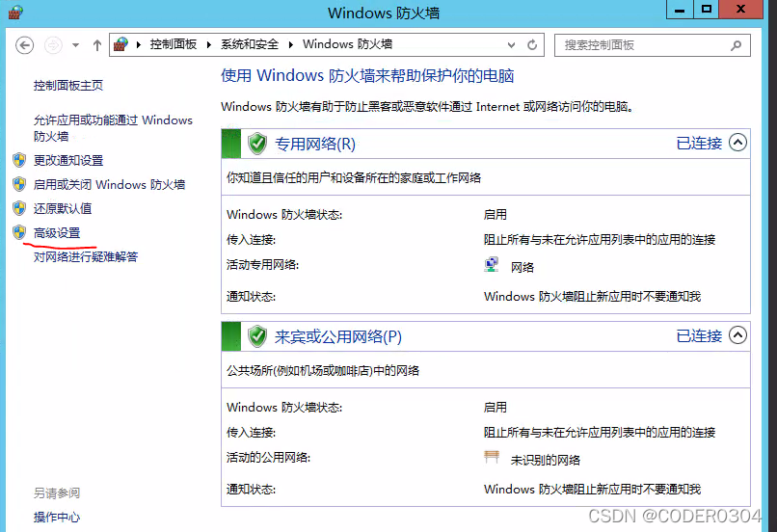Click the shield icon beside 还原默认值
Image resolution: width=777 pixels, height=532 pixels.
pos(19,208)
